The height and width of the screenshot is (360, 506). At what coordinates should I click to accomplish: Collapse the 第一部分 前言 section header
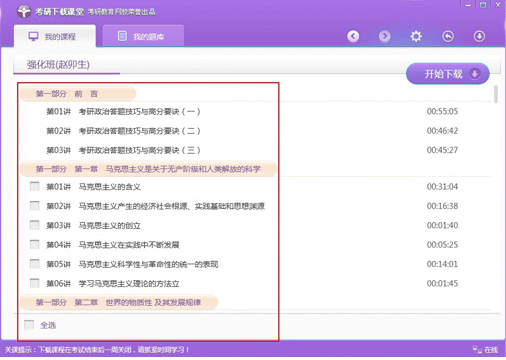[78, 94]
